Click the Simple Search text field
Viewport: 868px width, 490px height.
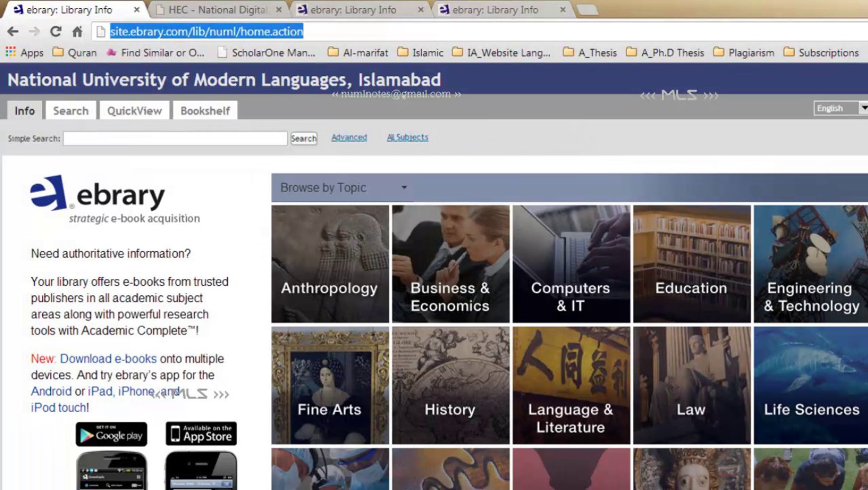click(x=175, y=139)
